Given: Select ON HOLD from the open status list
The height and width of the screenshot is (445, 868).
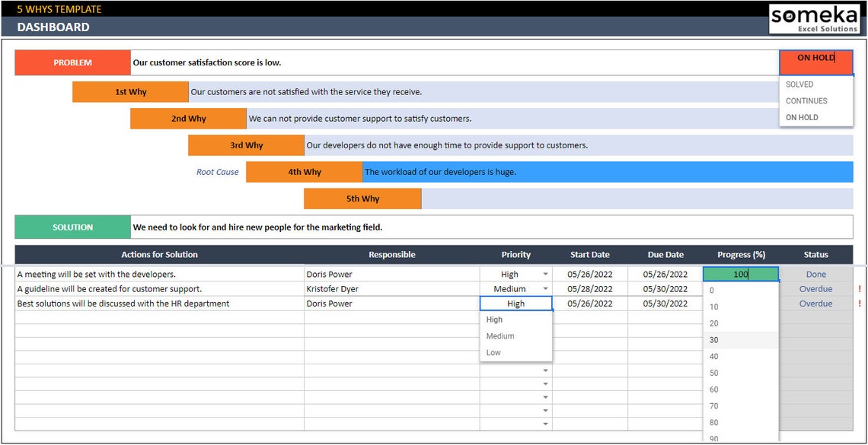Looking at the screenshot, I should coord(803,117).
